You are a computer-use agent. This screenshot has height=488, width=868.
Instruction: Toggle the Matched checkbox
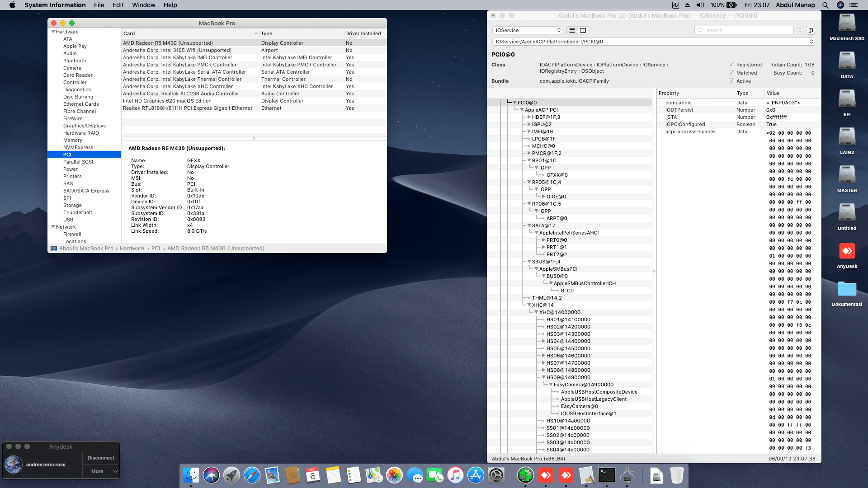click(x=731, y=73)
